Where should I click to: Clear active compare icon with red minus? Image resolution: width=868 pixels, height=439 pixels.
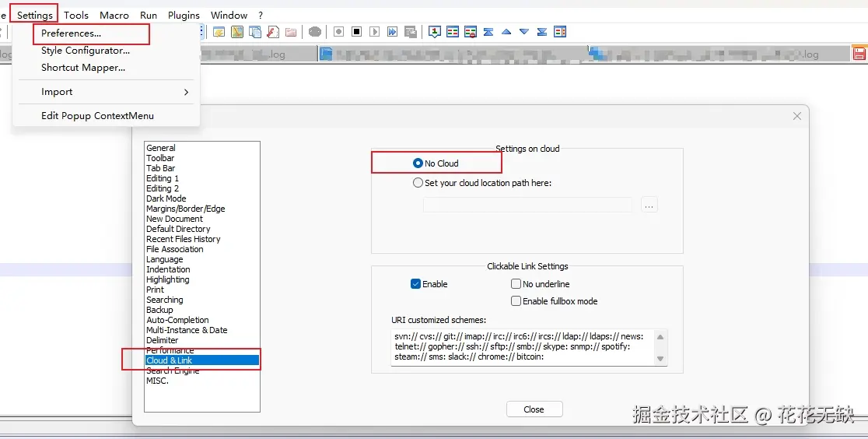471,32
